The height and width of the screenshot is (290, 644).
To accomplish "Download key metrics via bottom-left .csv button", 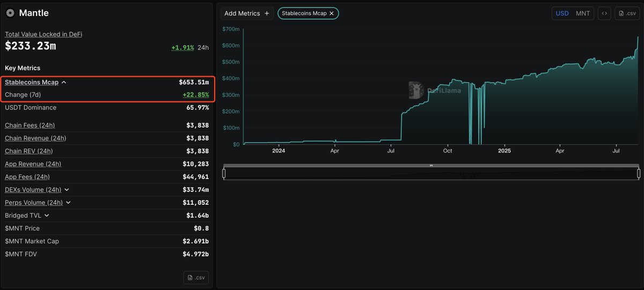I will click(x=196, y=277).
